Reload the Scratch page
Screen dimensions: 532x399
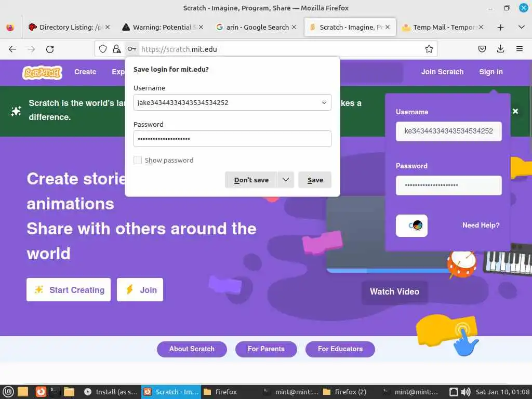click(x=50, y=49)
